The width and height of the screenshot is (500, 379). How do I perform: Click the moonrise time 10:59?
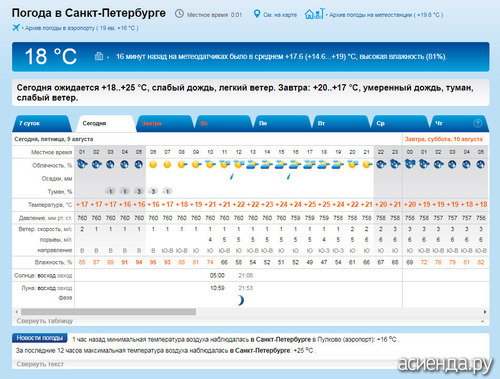point(217,288)
